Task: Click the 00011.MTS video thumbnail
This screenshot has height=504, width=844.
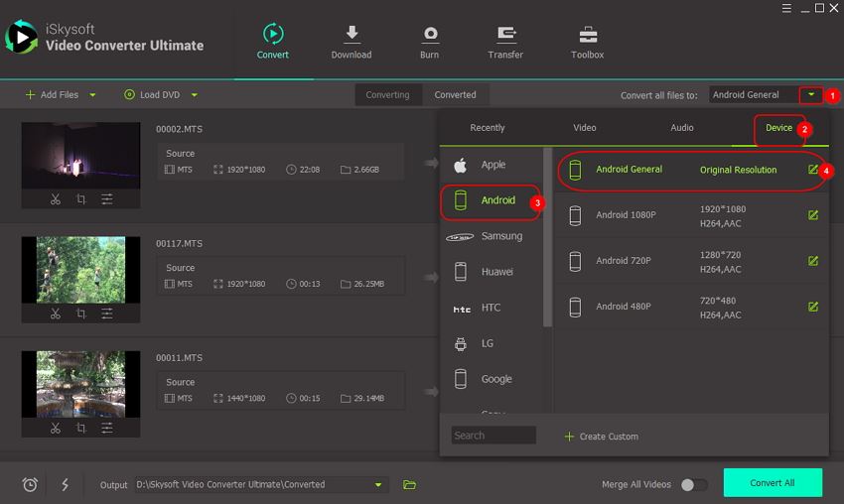Action: (80, 384)
